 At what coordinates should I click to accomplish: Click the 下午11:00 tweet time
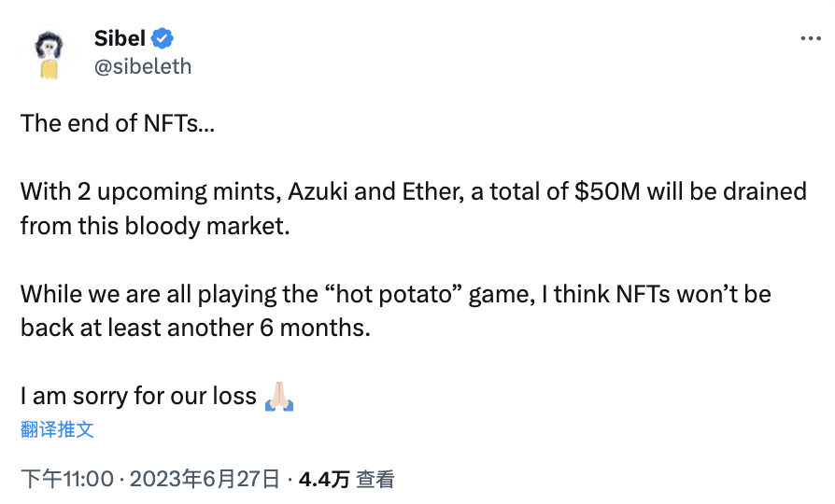point(66,480)
